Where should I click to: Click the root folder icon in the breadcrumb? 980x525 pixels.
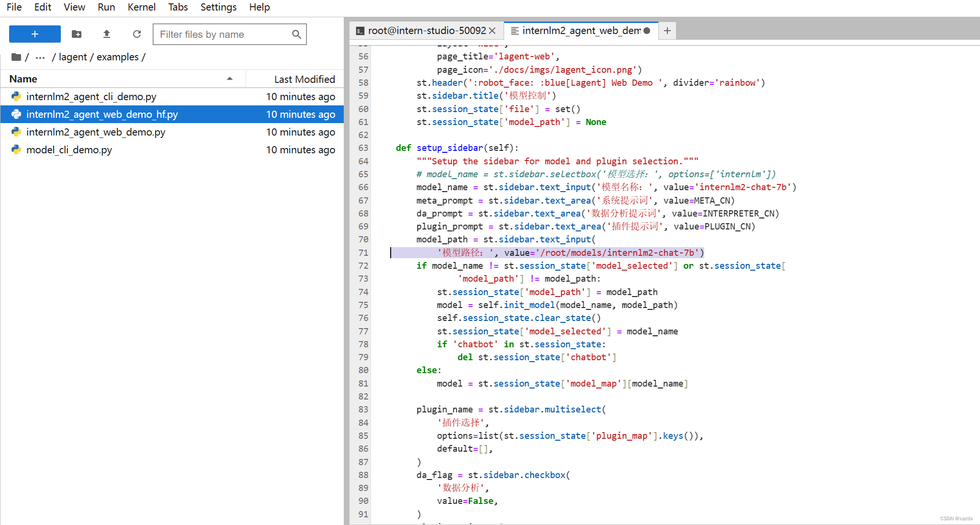pos(16,57)
